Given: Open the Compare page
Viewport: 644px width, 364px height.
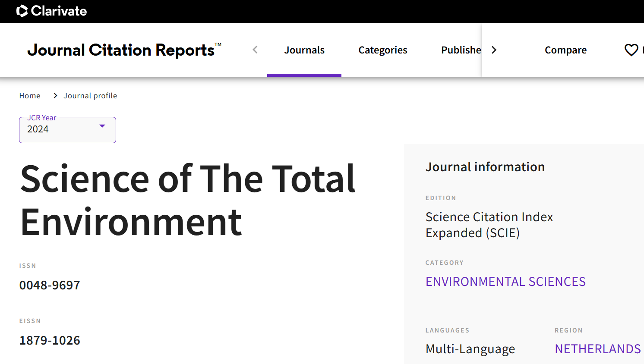Looking at the screenshot, I should click(x=565, y=50).
